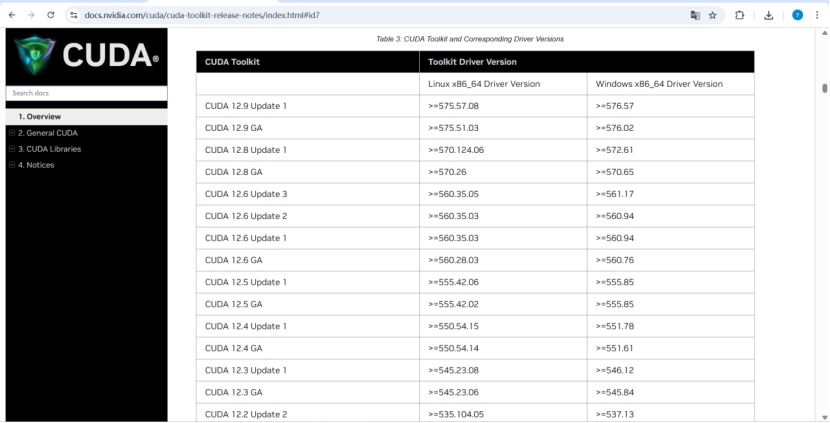The width and height of the screenshot is (830, 423).
Task: Open the browser extensions menu
Action: pyautogui.click(x=739, y=15)
